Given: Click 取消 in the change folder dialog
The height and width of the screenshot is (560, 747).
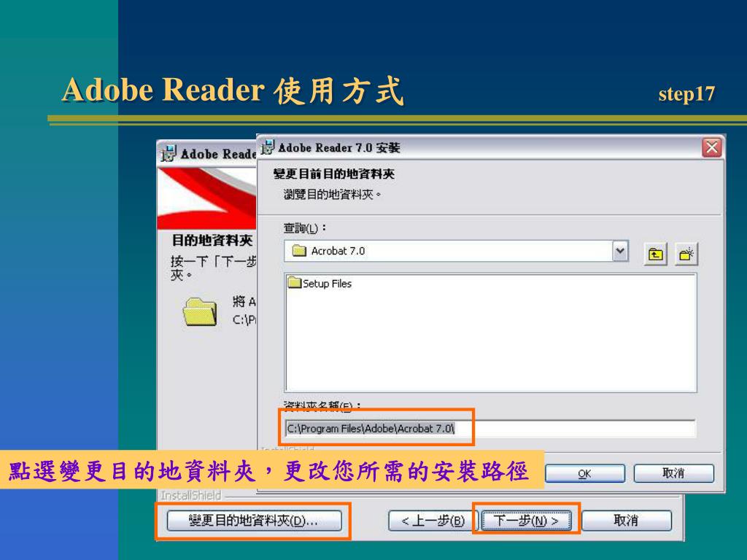Looking at the screenshot, I should [673, 473].
